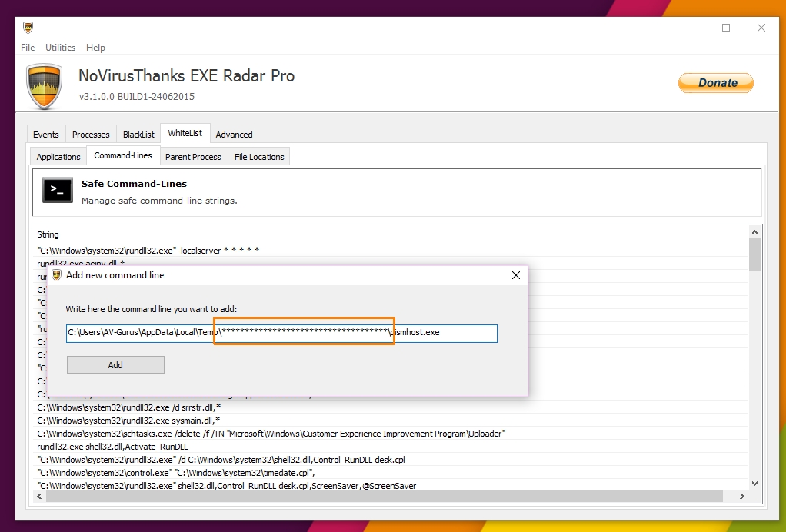This screenshot has width=786, height=532.
Task: Open the File Locations sub-tab
Action: click(259, 157)
